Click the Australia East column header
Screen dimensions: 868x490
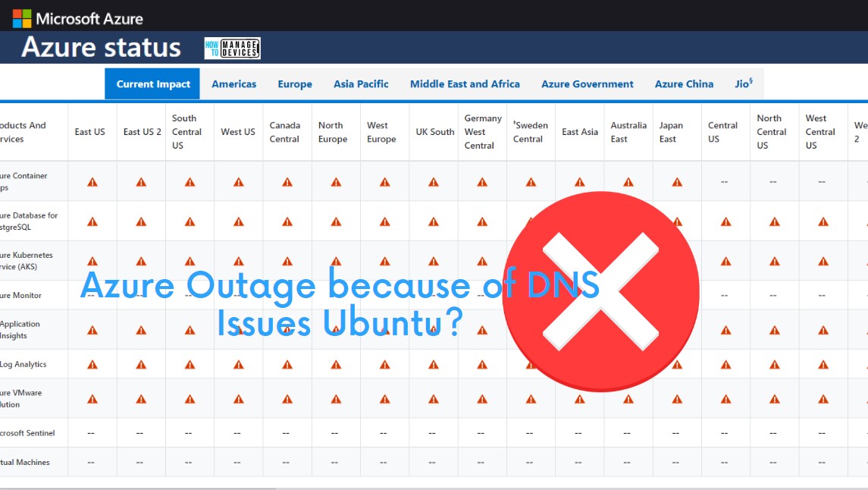(x=628, y=132)
